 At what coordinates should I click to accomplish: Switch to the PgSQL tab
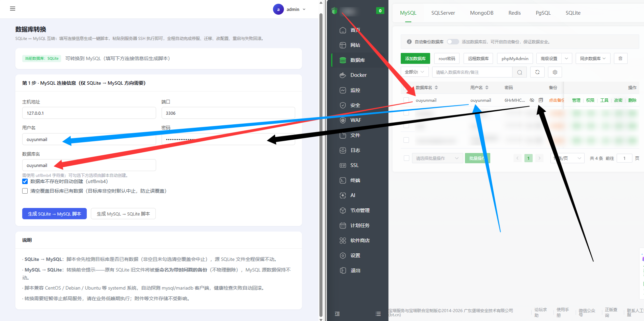point(543,13)
